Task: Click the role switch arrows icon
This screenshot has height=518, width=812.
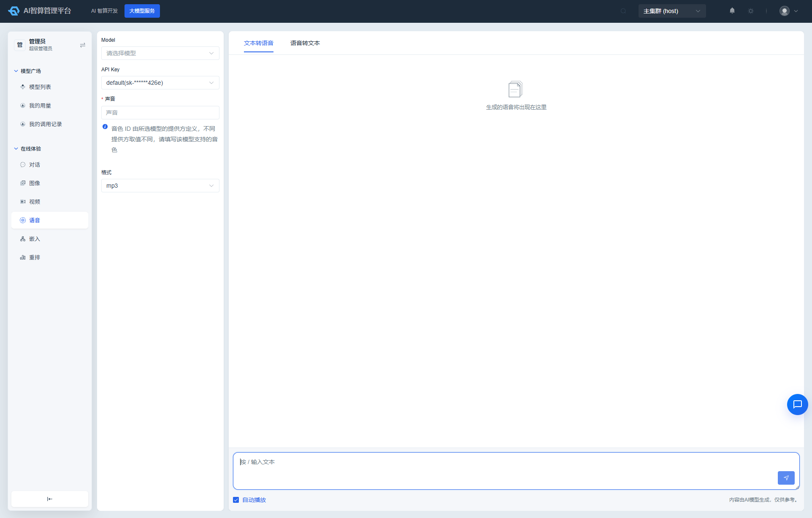Action: [x=83, y=45]
